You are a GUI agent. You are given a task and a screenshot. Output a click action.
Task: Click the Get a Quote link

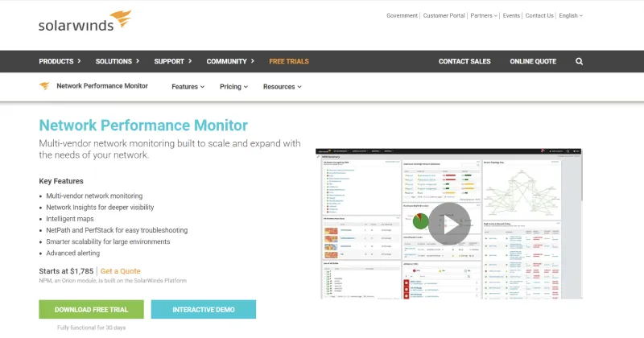click(x=120, y=271)
